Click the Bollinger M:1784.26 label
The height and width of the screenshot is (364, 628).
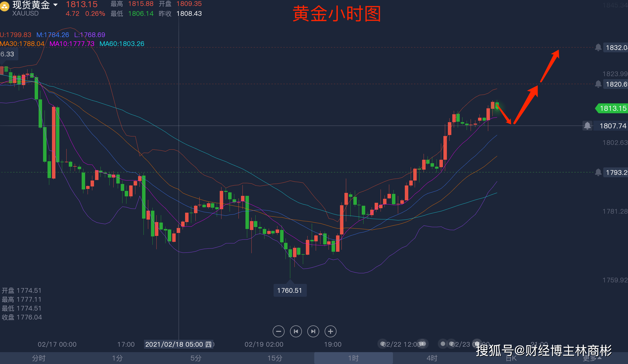tap(53, 35)
